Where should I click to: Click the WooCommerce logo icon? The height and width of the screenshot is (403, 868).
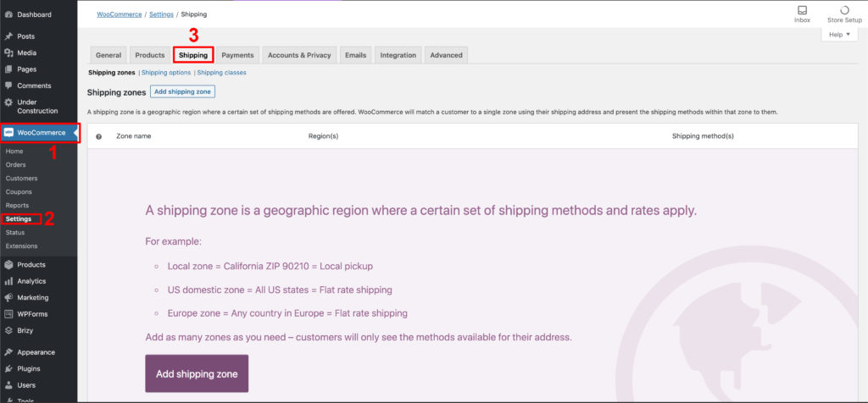point(8,133)
